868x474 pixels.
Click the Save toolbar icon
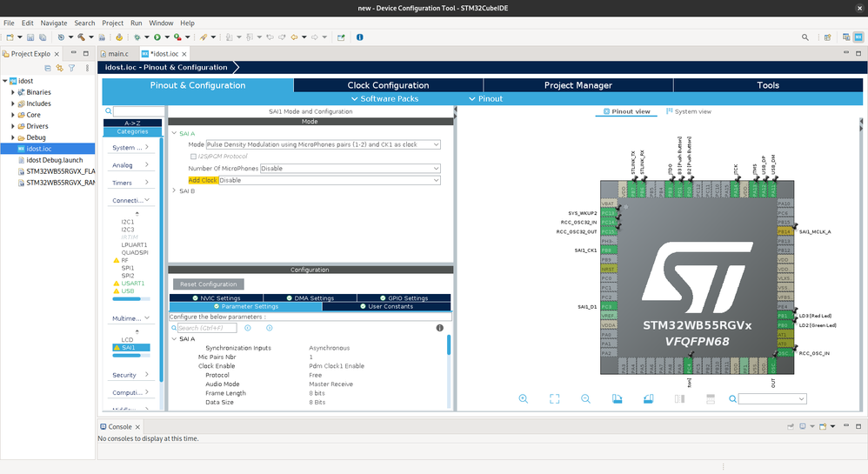30,37
